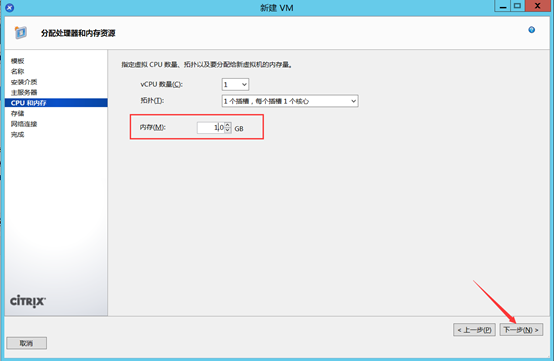Go to the 模板 step in sidebar

click(x=17, y=61)
